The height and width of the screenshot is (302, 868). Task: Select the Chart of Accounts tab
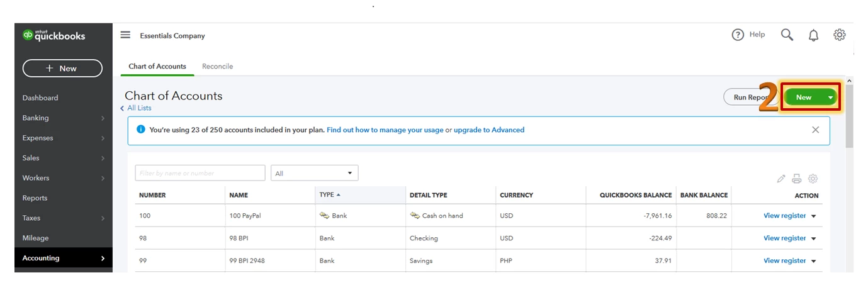(157, 66)
